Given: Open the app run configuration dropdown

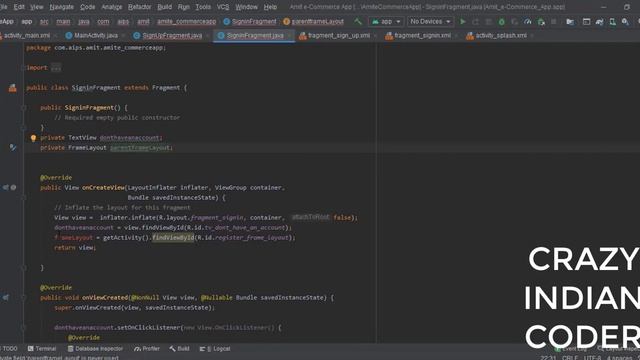Looking at the screenshot, I should click(386, 22).
